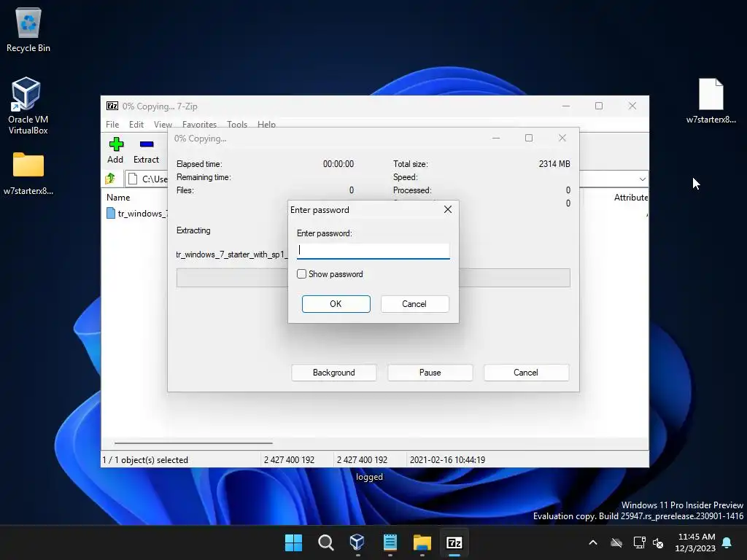
Task: Open File Explorer from the taskbar
Action: [422, 542]
